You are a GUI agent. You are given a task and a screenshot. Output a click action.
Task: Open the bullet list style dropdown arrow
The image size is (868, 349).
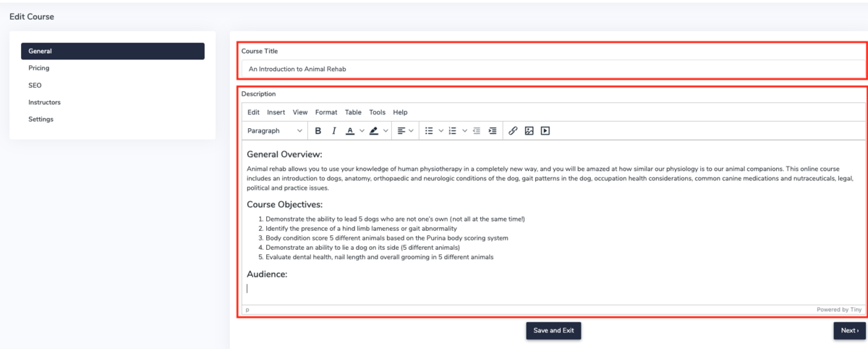[x=441, y=131]
